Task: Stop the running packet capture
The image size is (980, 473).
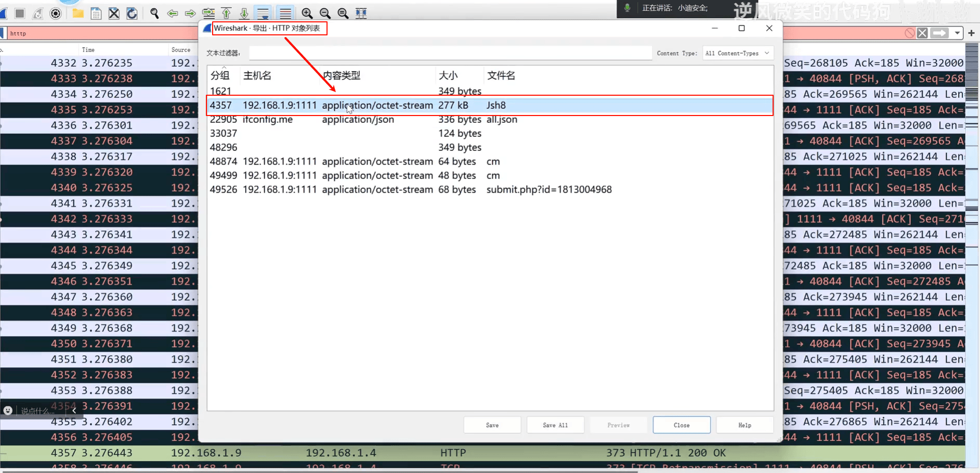Action: click(20, 13)
